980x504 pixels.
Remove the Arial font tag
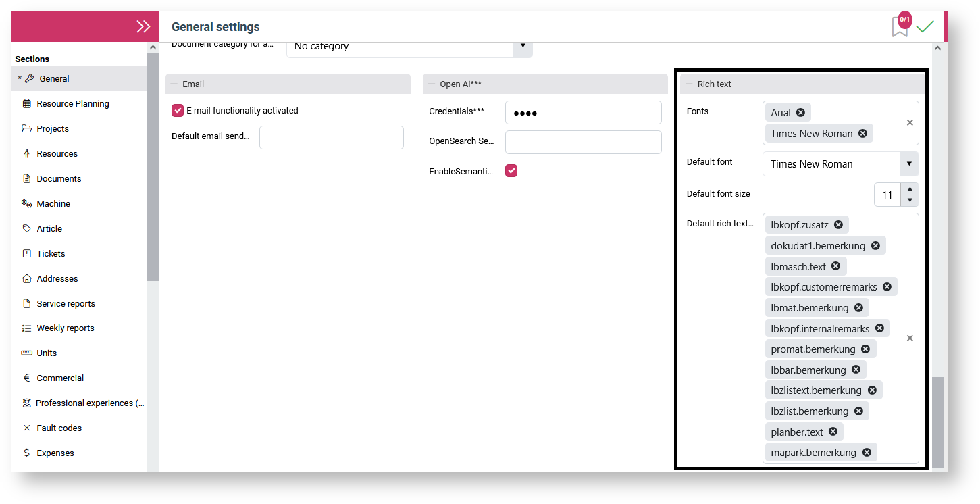[800, 113]
